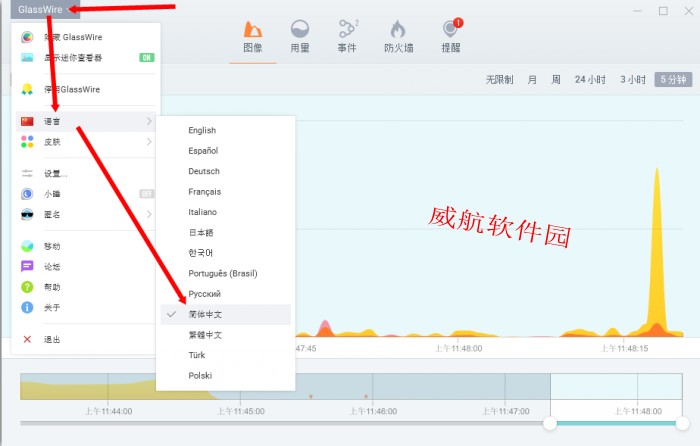Click the 论坛 forum chat icon
700x446 pixels.
[x=28, y=267]
